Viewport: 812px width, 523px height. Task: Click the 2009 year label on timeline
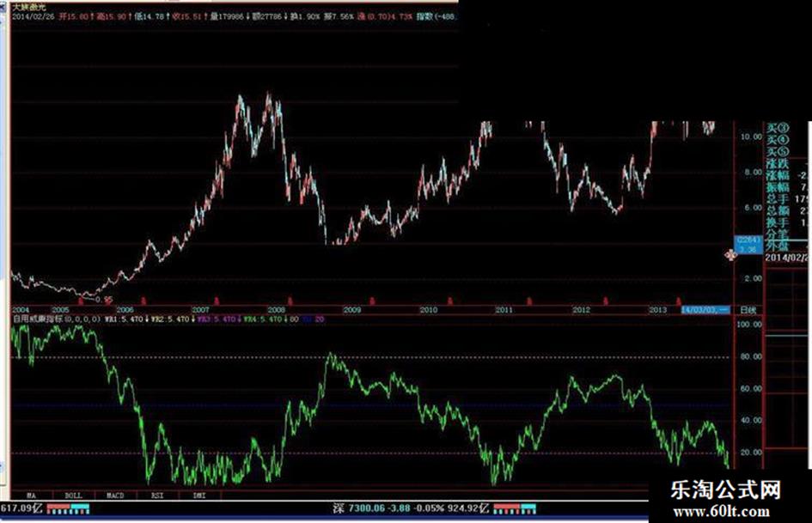pyautogui.click(x=352, y=310)
